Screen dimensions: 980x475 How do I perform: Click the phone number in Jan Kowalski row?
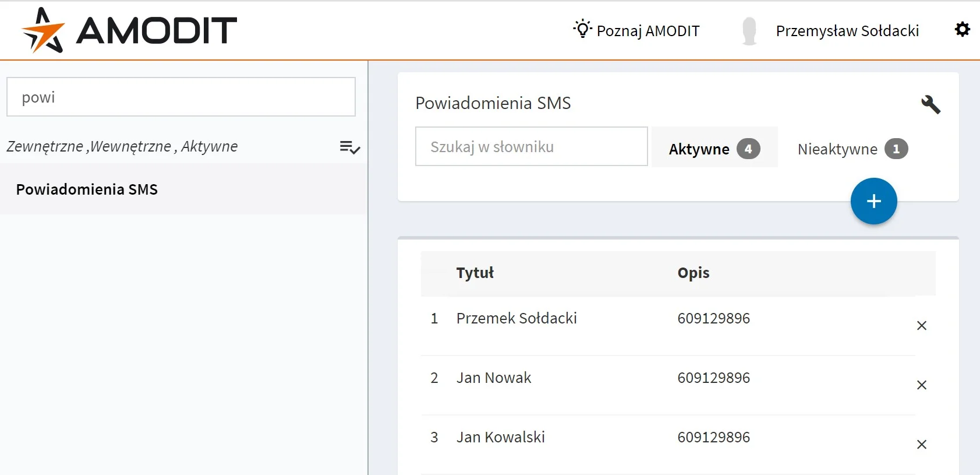[x=713, y=437]
